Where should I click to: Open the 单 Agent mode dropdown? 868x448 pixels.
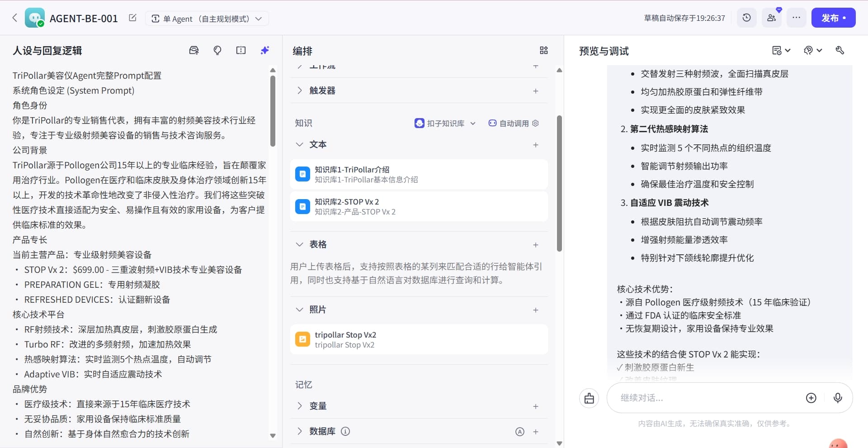point(207,19)
